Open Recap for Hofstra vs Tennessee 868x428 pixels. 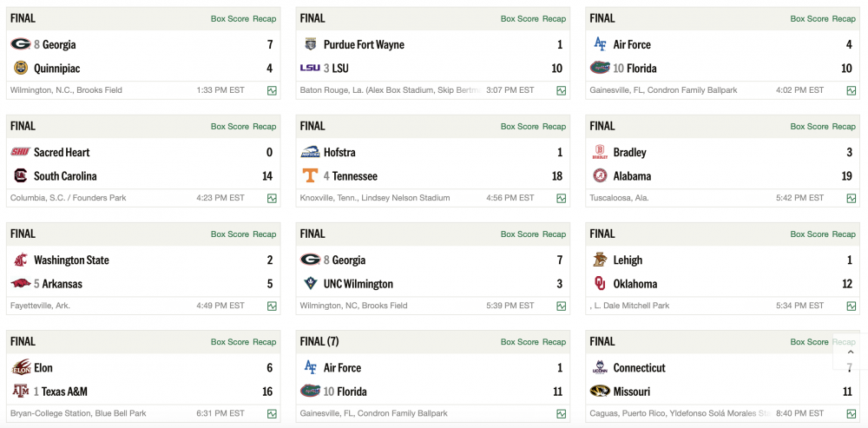554,127
